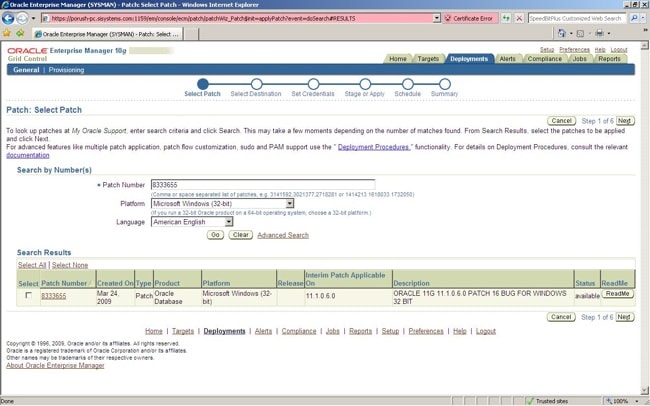The width and height of the screenshot is (650, 406).
Task: Click the bottom Cancel button
Action: point(561,317)
